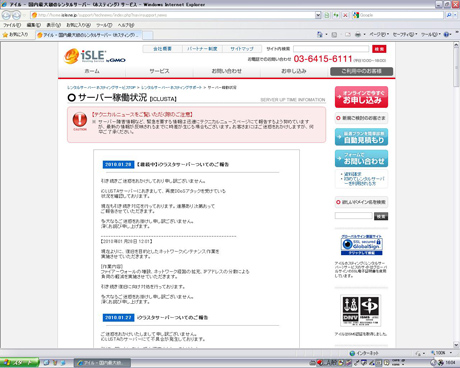Click the first breadcrumb link
This screenshot has height=368, width=460.
tap(101, 87)
